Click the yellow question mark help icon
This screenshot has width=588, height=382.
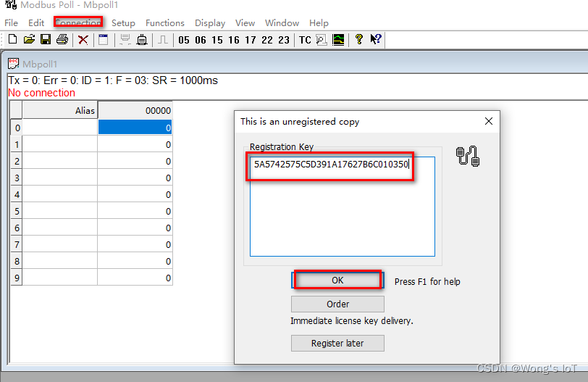click(x=359, y=39)
